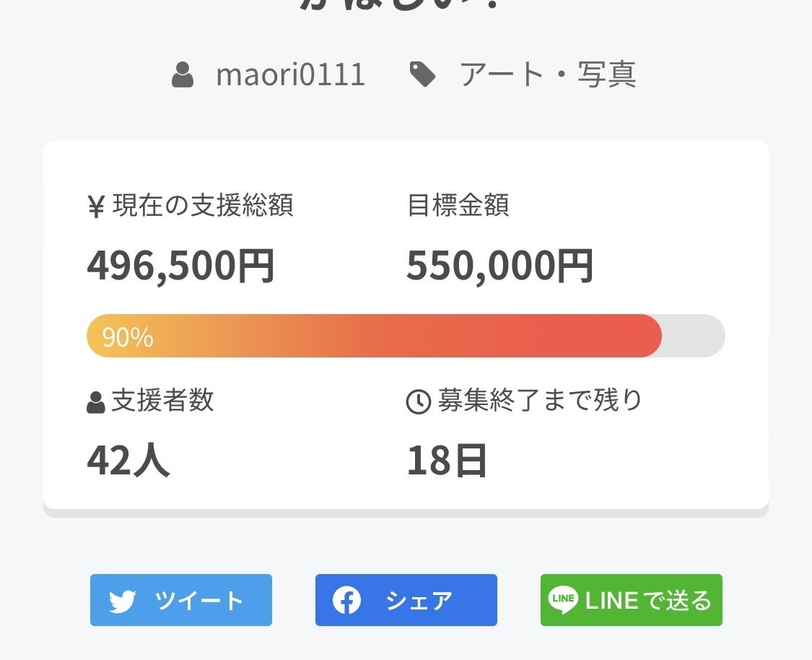Click the 550,000円 goal amount
The height and width of the screenshot is (660, 812).
[499, 265]
